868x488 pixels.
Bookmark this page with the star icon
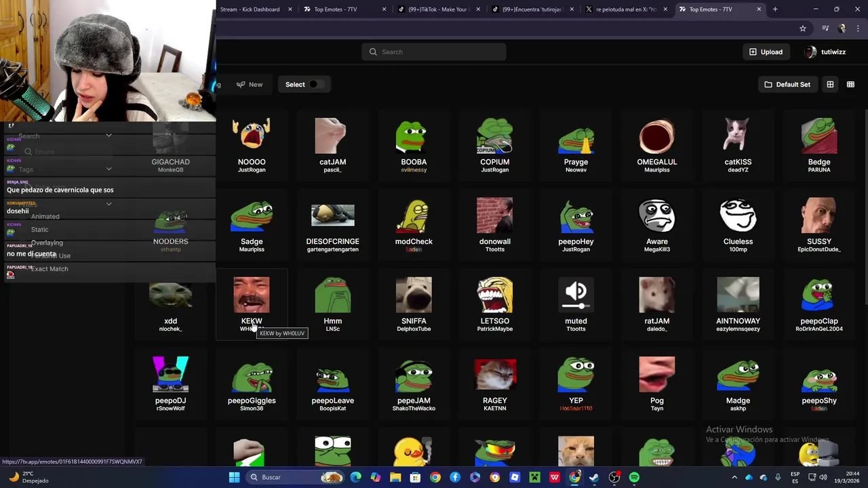click(803, 28)
